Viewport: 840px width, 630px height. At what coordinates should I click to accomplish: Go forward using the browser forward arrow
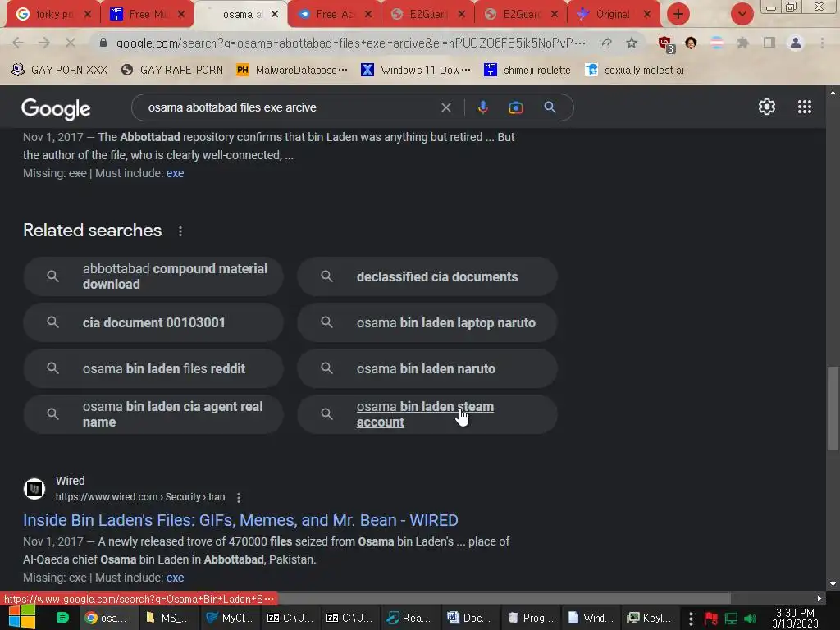pos(44,43)
